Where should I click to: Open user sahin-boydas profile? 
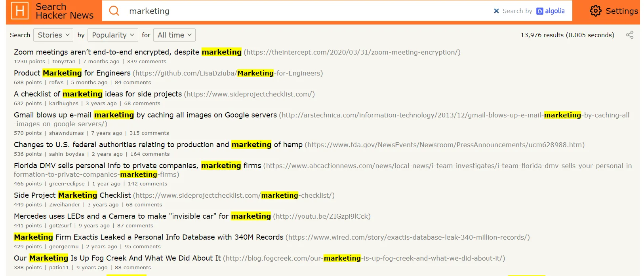[x=67, y=154]
